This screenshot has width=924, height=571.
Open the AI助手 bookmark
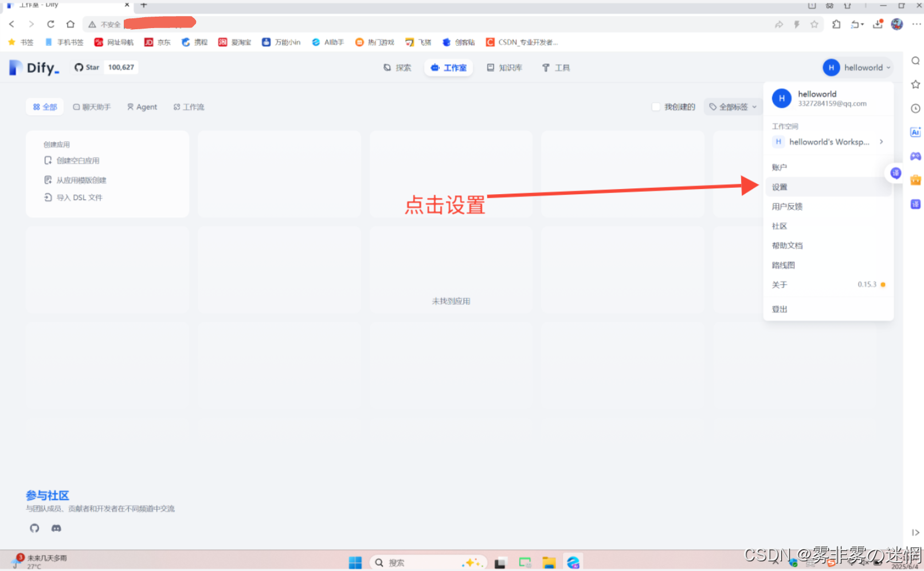(x=328, y=42)
